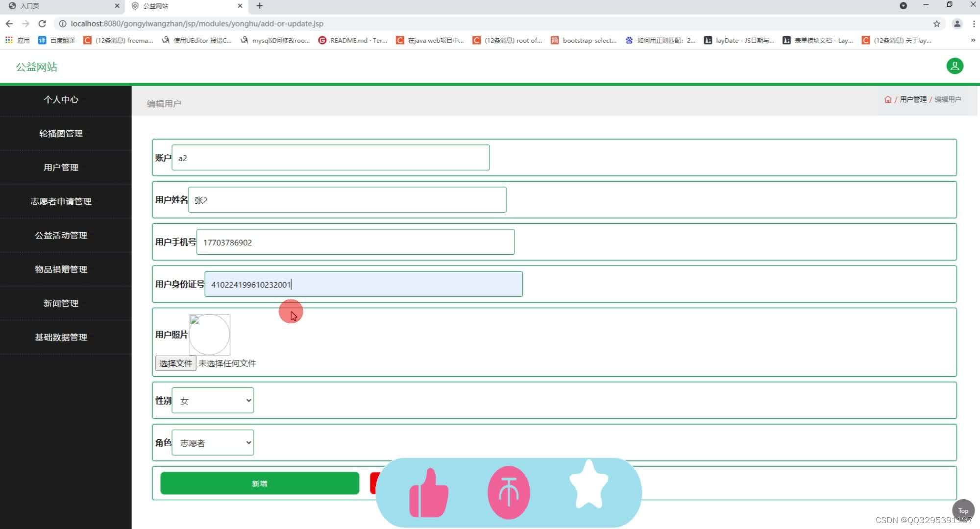Open browser profile account icon
980x529 pixels.
pyautogui.click(x=956, y=24)
